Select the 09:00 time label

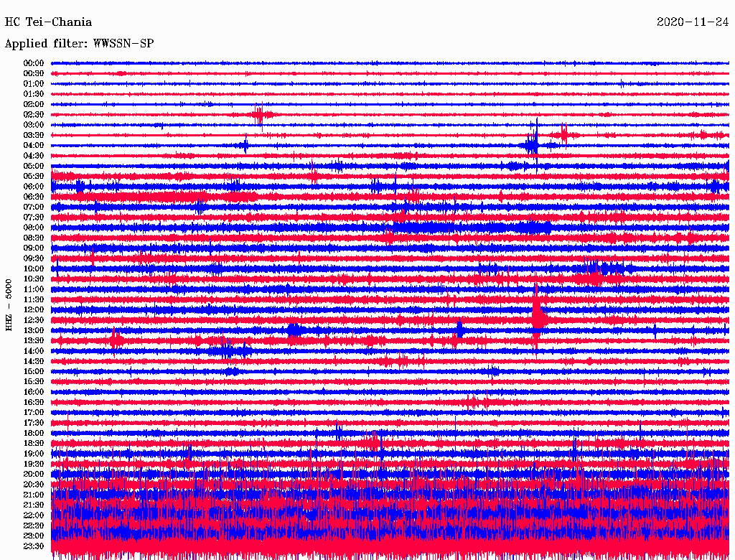tap(34, 248)
